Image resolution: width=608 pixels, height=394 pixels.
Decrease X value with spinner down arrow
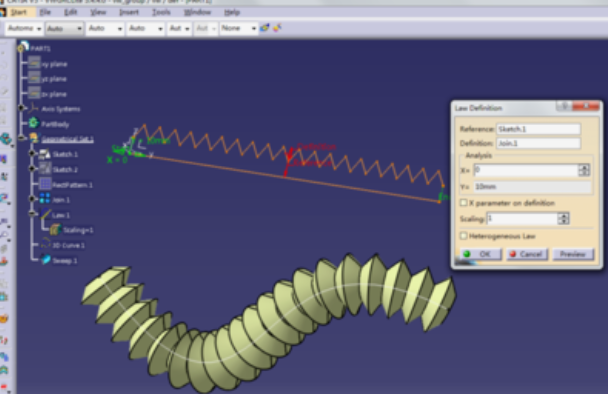[584, 173]
